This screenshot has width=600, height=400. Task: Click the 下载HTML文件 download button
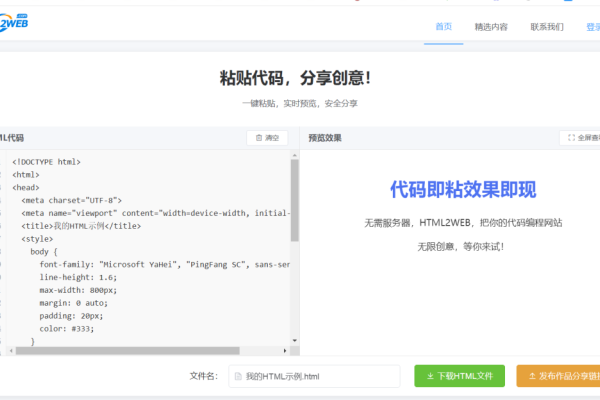tap(459, 376)
